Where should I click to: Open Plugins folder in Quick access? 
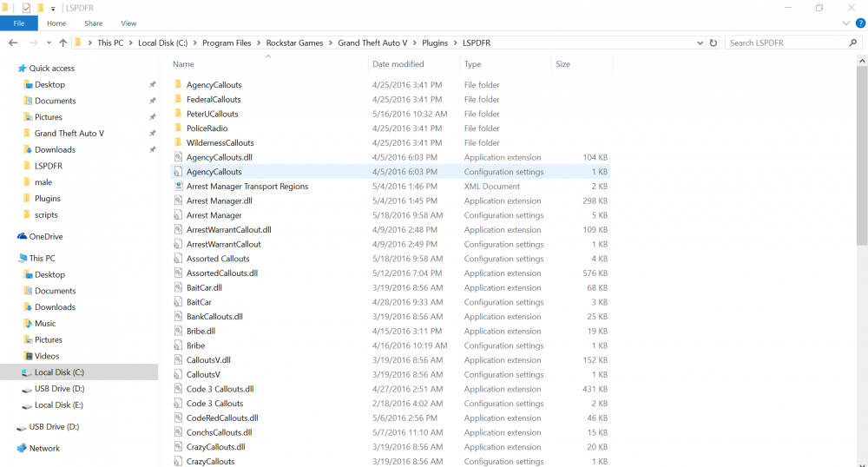coord(48,199)
